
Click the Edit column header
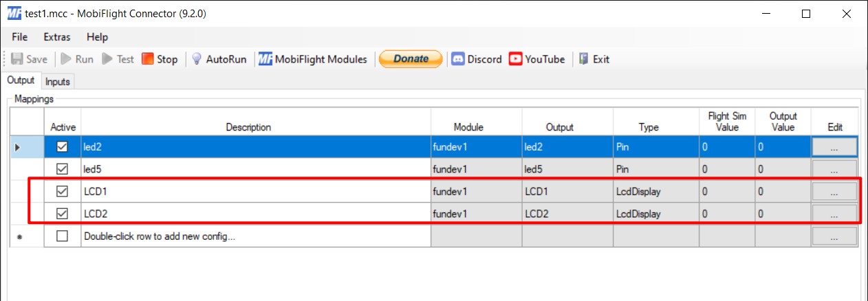click(x=834, y=122)
